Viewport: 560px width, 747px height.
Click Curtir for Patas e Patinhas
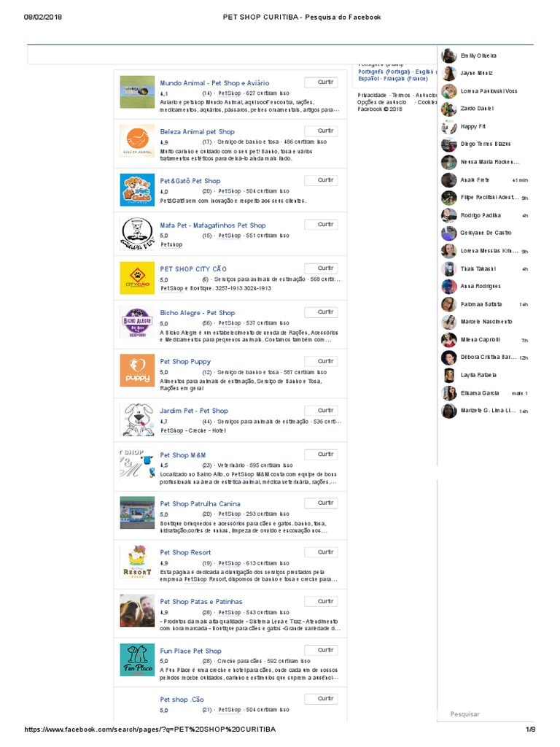(321, 601)
